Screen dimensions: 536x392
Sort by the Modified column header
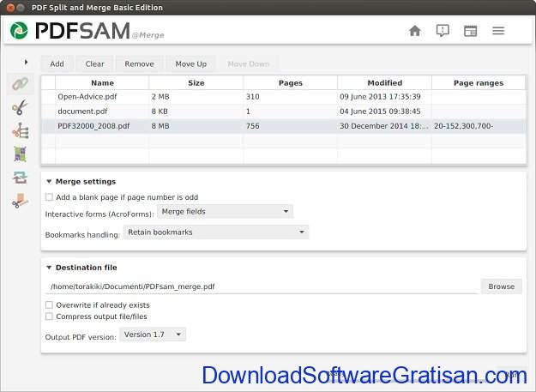(384, 83)
